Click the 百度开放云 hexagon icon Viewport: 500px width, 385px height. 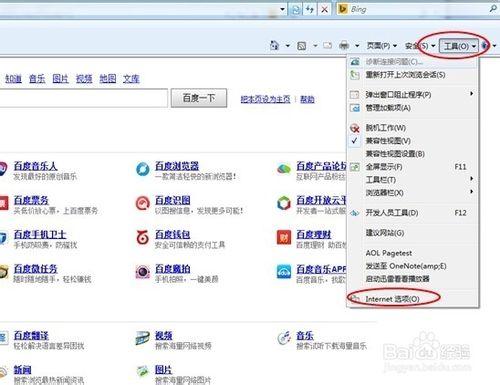[x=284, y=203]
